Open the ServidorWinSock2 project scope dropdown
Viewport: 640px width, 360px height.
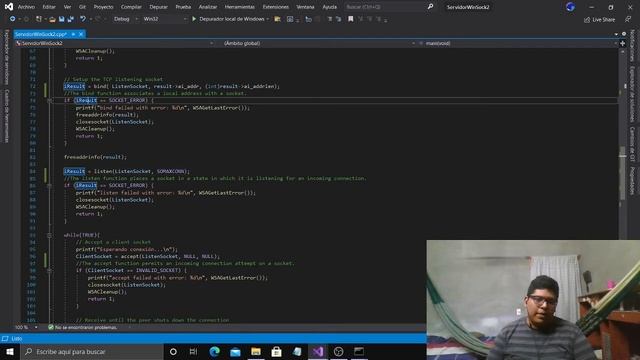(114, 43)
